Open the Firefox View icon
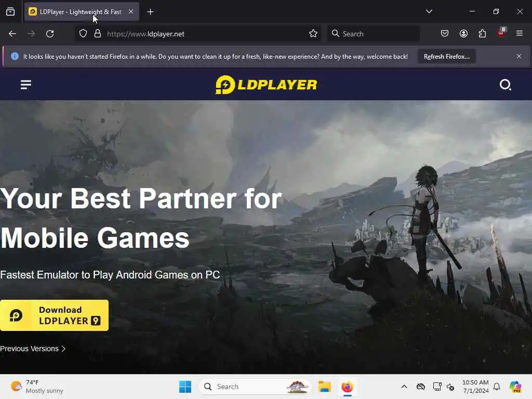Screen dimensions: 532x399 click(x=10, y=12)
